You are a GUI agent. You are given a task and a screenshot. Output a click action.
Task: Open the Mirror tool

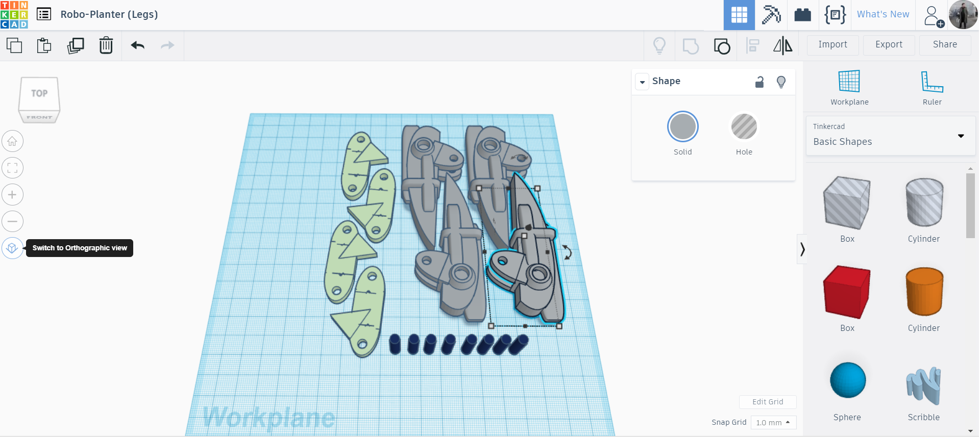[783, 46]
